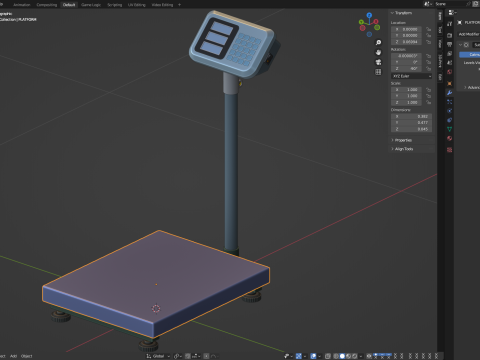Lock the Scale Y value
This screenshot has height=360, width=480.
(x=429, y=96)
